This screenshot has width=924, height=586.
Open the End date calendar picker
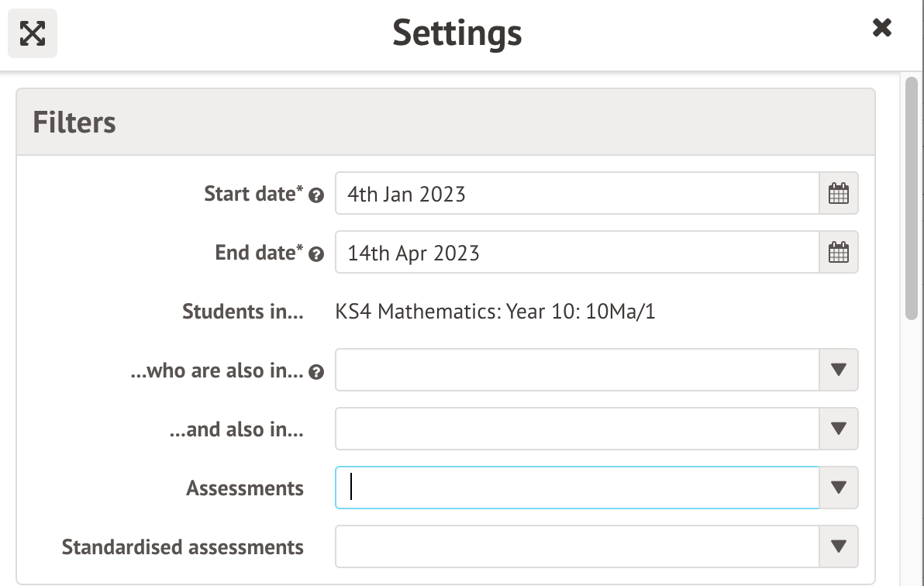coord(839,253)
